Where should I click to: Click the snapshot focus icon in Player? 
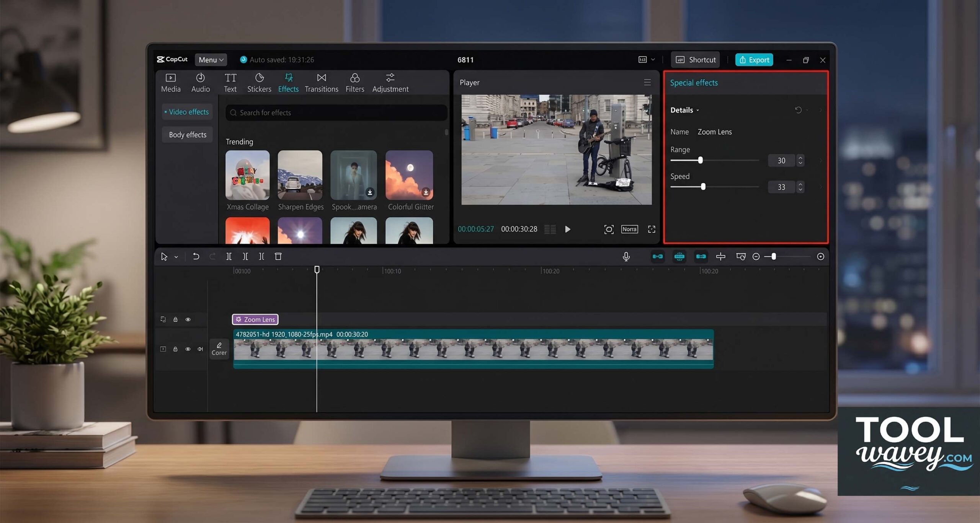coord(609,229)
